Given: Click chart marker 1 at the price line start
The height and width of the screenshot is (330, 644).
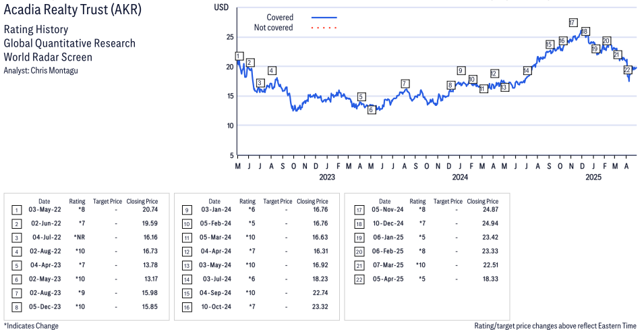Looking at the screenshot, I should (x=239, y=56).
